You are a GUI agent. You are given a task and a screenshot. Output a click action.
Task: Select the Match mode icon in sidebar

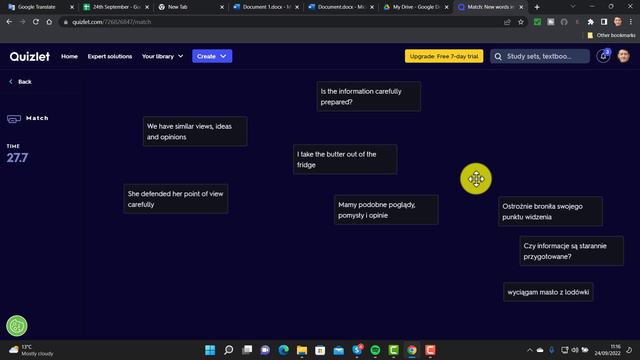(14, 118)
